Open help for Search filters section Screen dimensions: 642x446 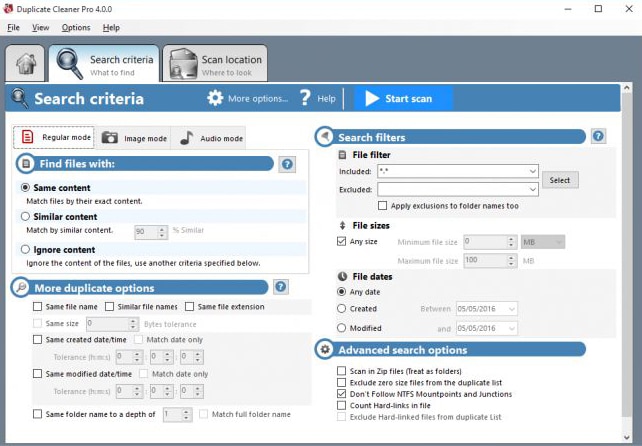pos(598,136)
